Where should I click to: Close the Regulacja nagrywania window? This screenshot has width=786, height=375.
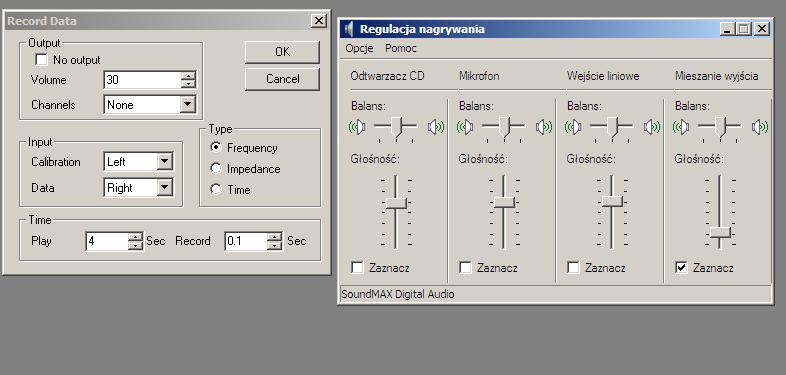coord(761,29)
